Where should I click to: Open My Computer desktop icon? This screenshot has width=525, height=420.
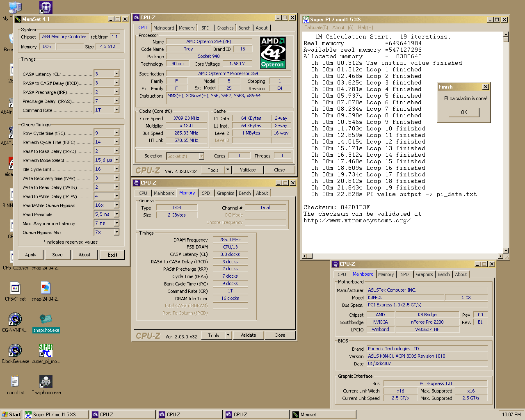tap(15, 7)
